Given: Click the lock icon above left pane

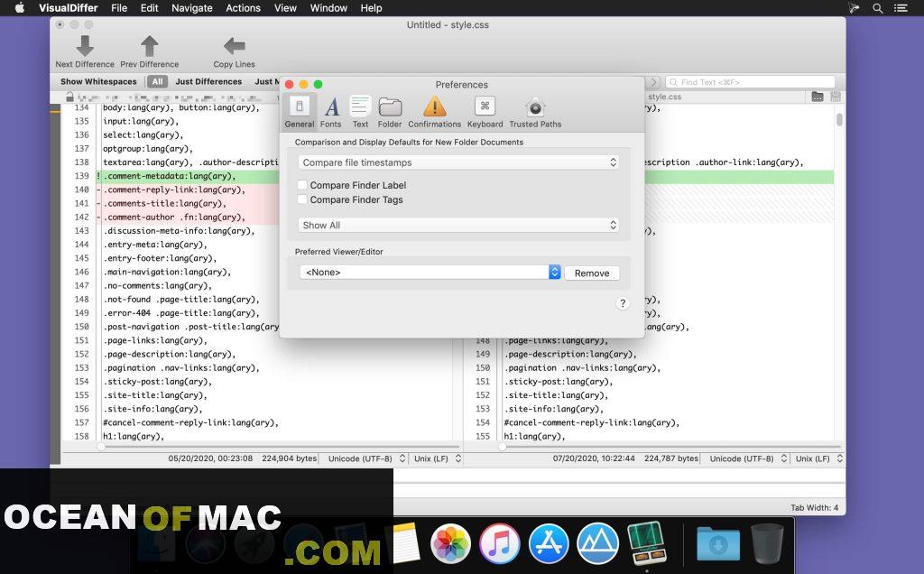Looking at the screenshot, I should [69, 97].
